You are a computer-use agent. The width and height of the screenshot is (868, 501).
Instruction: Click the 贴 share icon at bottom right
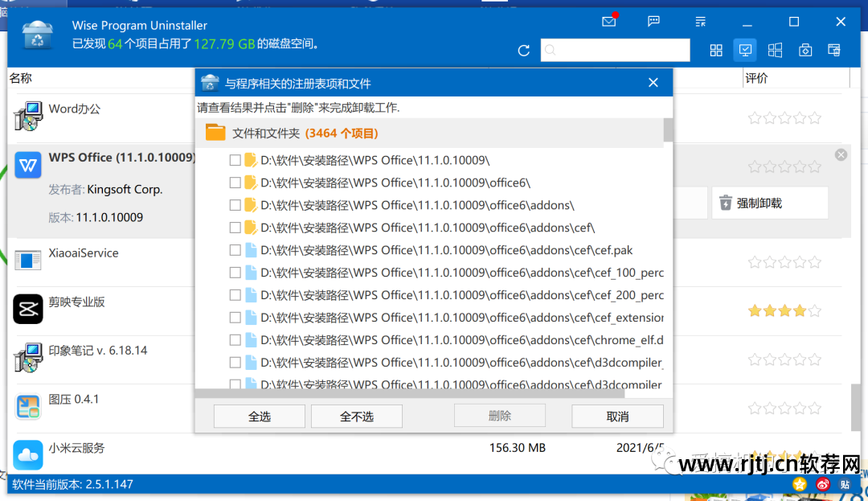(x=844, y=484)
